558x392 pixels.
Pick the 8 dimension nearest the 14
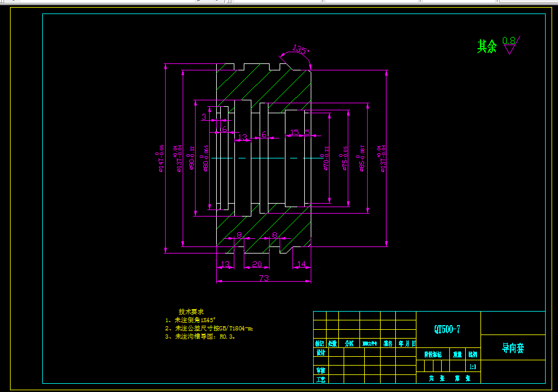(x=274, y=235)
